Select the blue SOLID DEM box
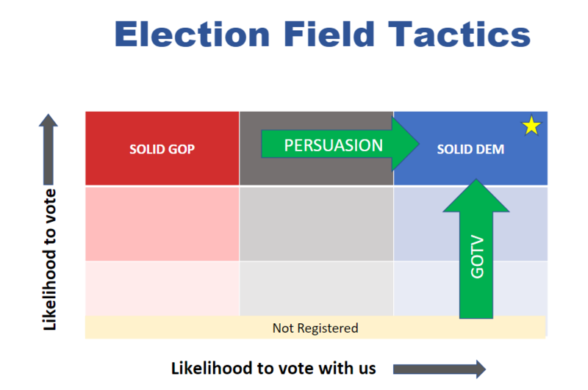The width and height of the screenshot is (588, 390). point(470,148)
